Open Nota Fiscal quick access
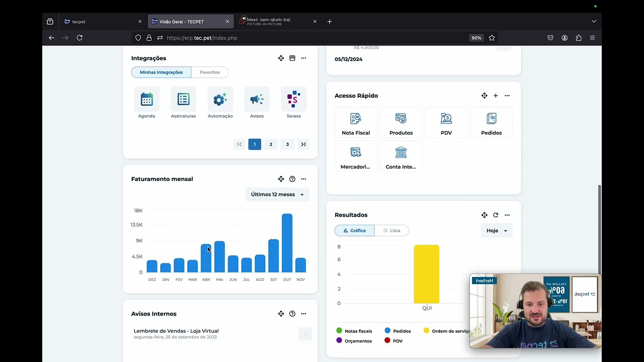 click(356, 123)
